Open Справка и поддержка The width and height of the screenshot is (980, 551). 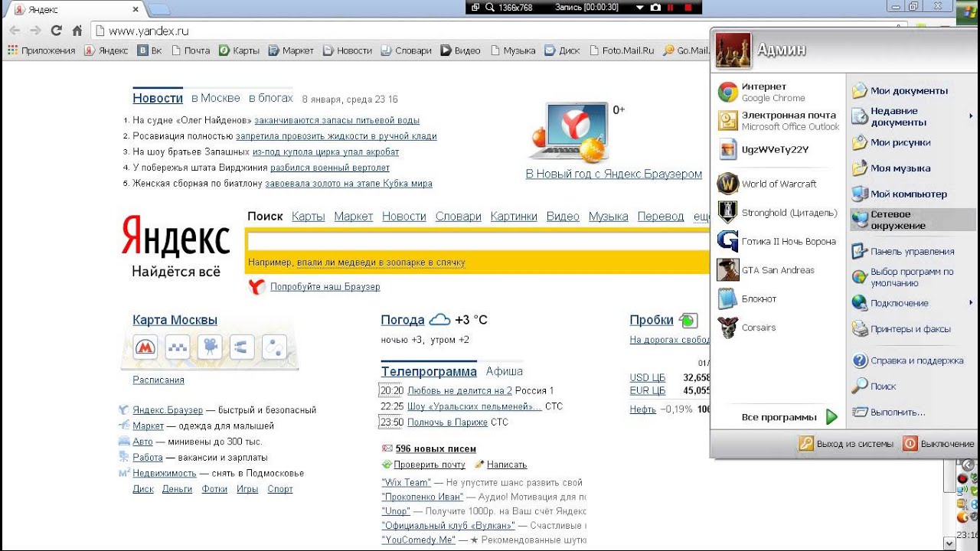(913, 360)
